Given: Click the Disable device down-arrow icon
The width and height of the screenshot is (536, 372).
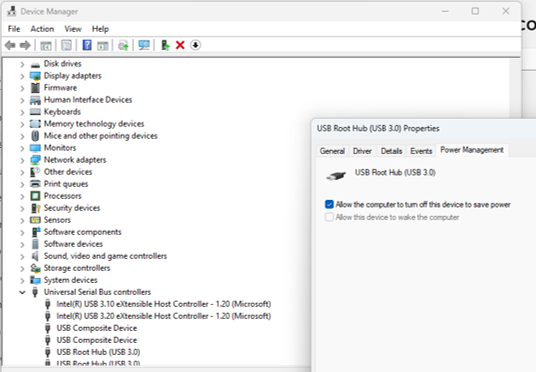Looking at the screenshot, I should tap(195, 45).
